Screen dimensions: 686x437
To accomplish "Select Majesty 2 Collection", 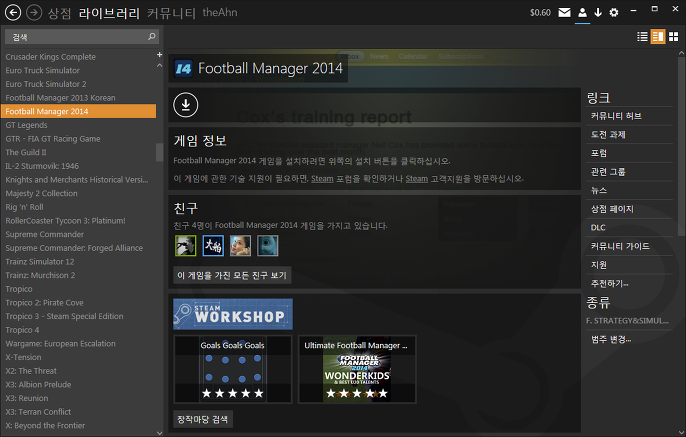I will (x=41, y=193).
